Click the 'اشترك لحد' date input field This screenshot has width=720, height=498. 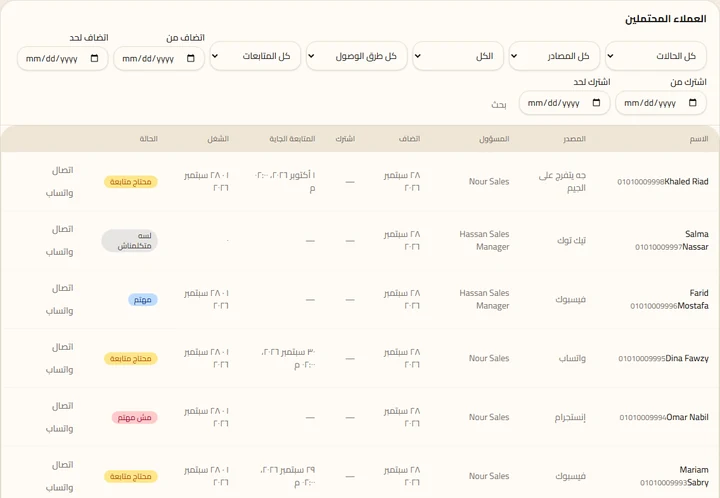pyautogui.click(x=564, y=103)
